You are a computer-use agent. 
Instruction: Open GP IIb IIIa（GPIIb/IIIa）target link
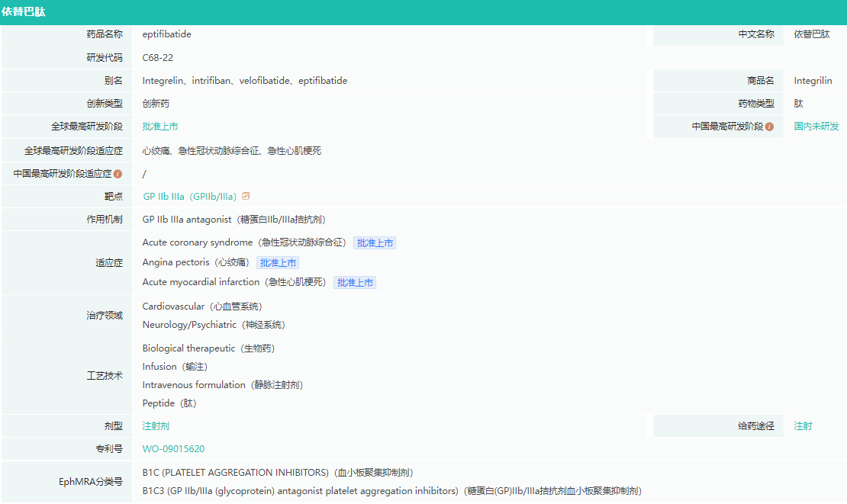tap(189, 197)
